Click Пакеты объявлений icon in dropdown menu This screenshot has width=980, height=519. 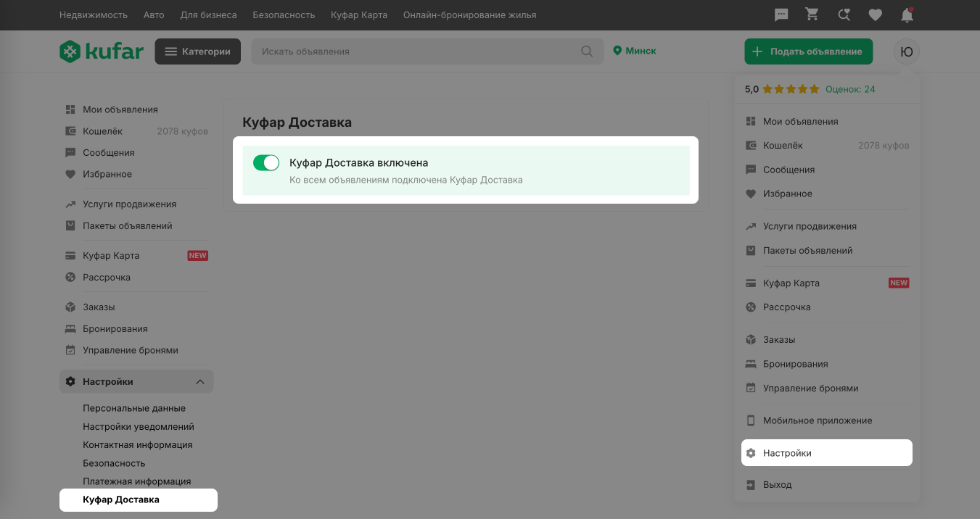tap(751, 251)
